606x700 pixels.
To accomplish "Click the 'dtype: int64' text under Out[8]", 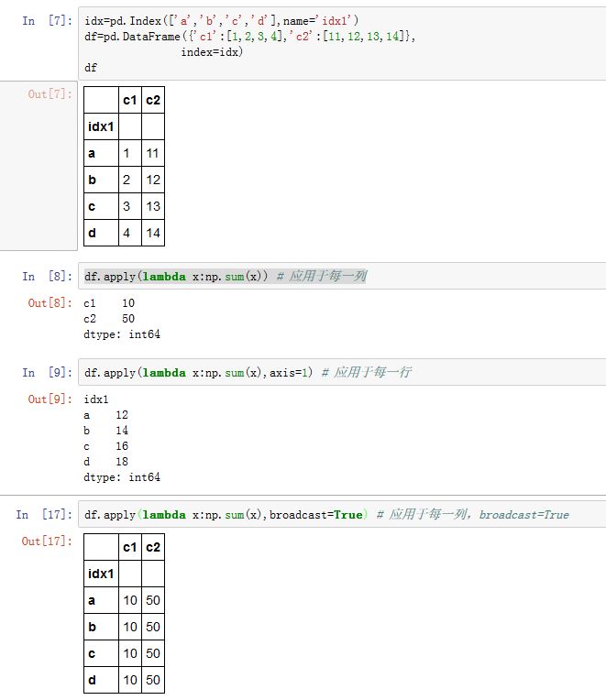I will (122, 334).
